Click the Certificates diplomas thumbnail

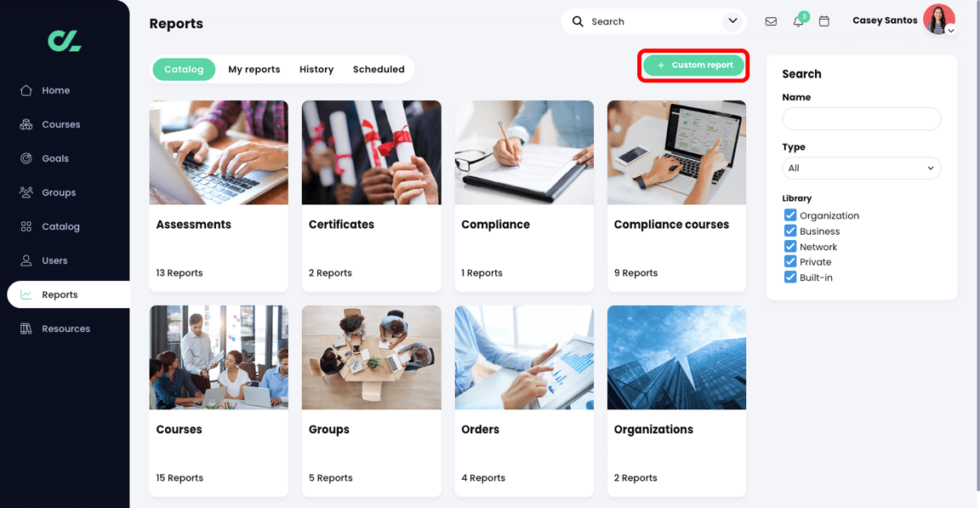[x=371, y=152]
